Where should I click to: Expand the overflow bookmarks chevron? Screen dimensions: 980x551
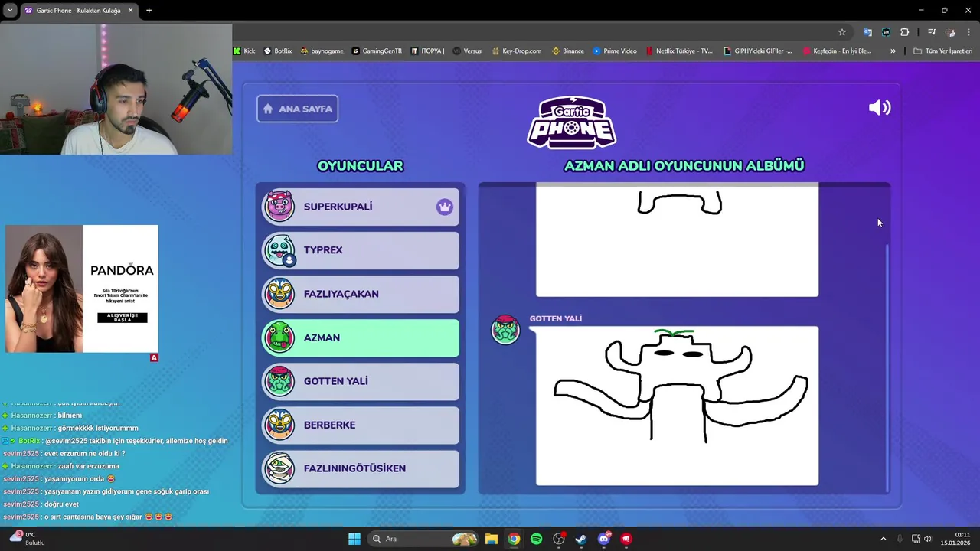[x=893, y=51]
